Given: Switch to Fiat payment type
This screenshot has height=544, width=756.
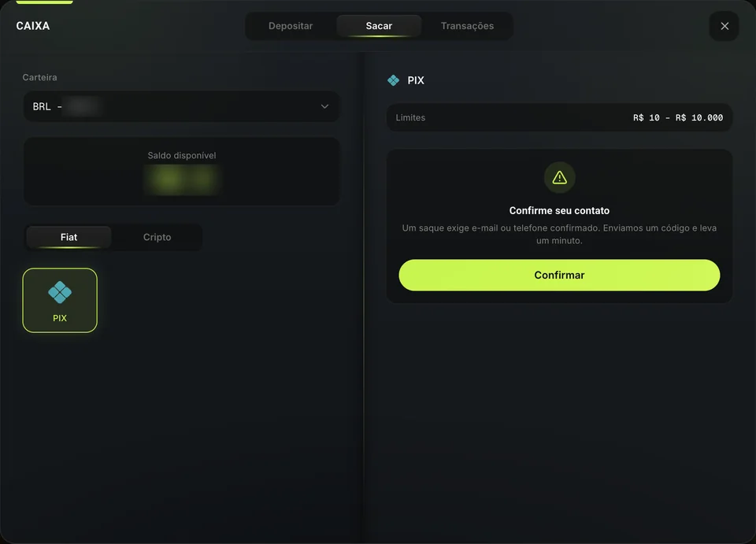Looking at the screenshot, I should [69, 237].
